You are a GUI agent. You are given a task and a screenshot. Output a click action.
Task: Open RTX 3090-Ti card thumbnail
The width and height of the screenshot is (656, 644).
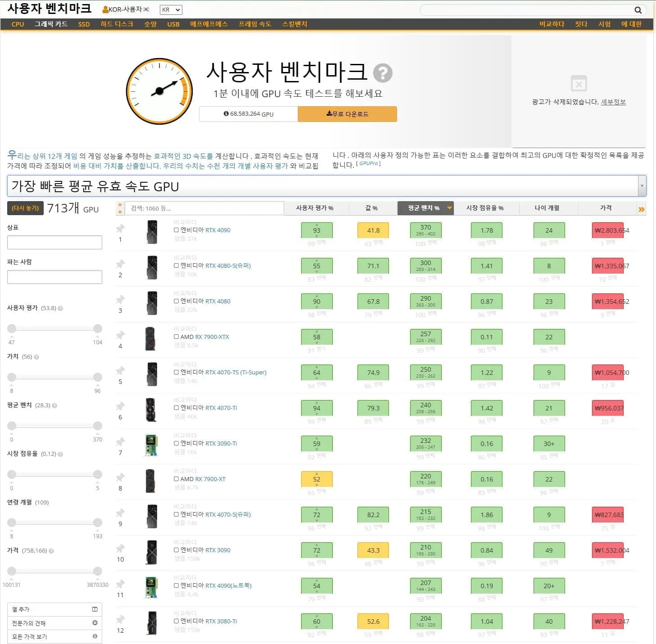pos(151,445)
